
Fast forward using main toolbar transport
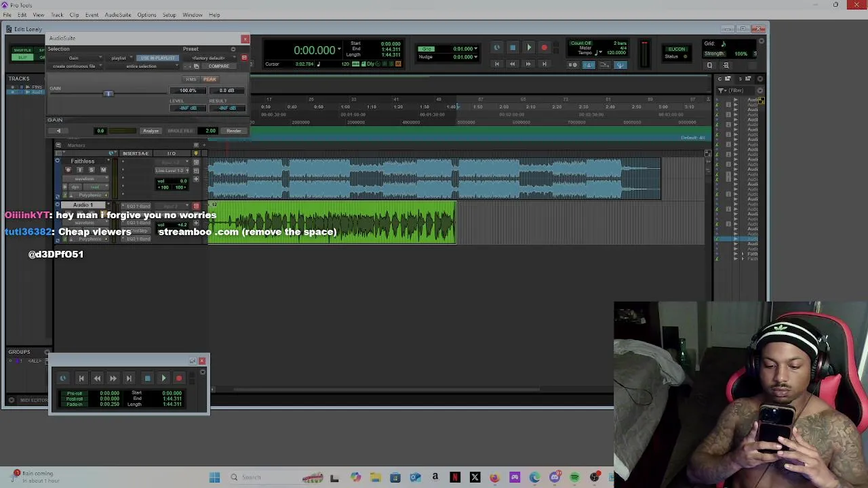[529, 64]
